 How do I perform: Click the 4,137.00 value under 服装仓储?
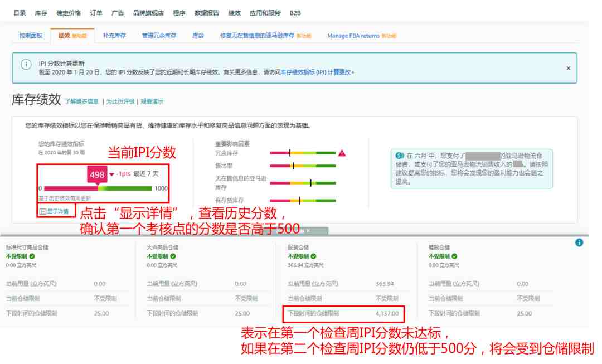coord(387,313)
